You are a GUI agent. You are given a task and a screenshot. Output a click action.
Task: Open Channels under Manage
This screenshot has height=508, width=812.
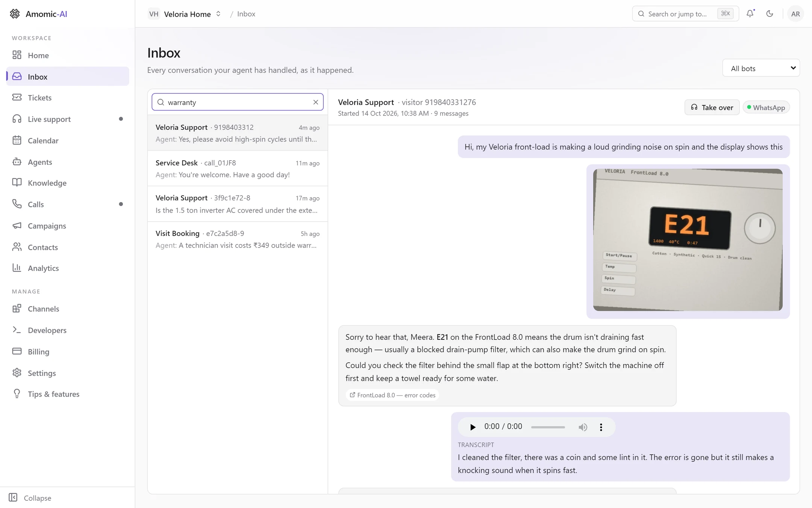click(x=68, y=309)
